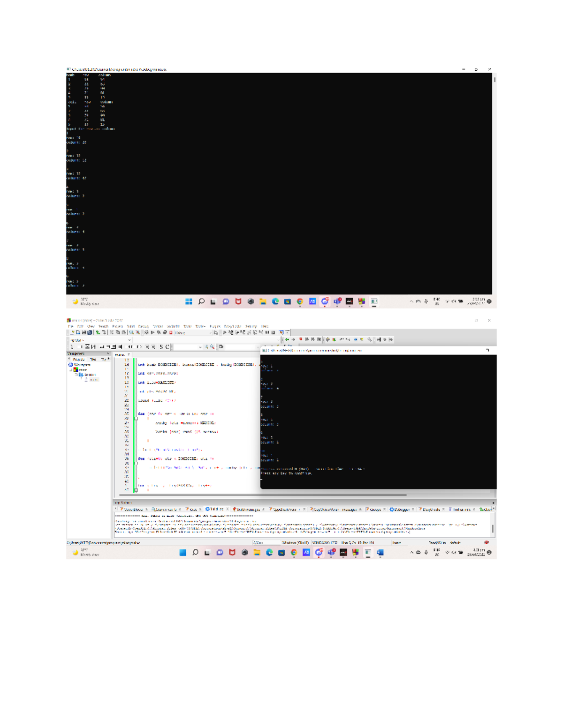This screenshot has height=728, width=563.
Task: Click the editor horizontal scrollbar
Action: pos(263,495)
